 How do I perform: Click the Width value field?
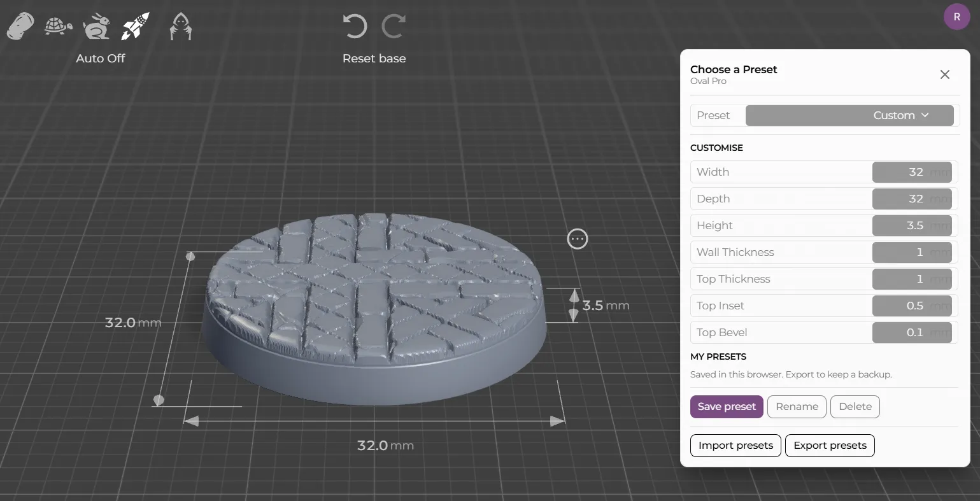coord(912,172)
